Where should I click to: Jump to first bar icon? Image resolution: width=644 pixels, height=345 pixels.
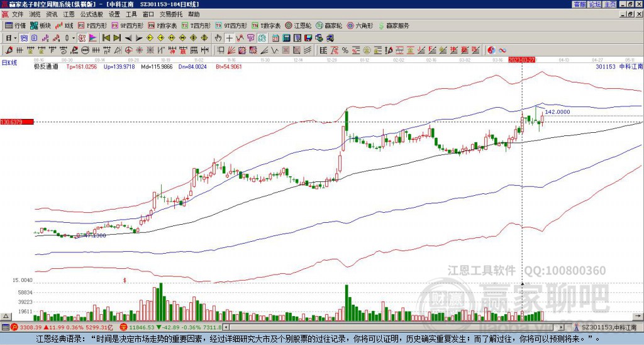[106, 38]
